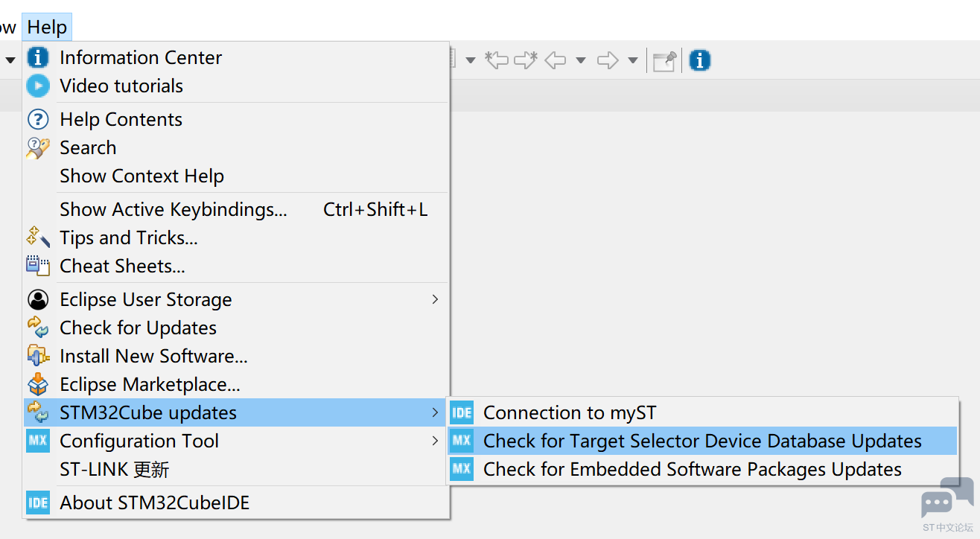Screen dimensions: 980x539
Task: Click the Next Edit Location toolbar icon
Action: (x=525, y=60)
